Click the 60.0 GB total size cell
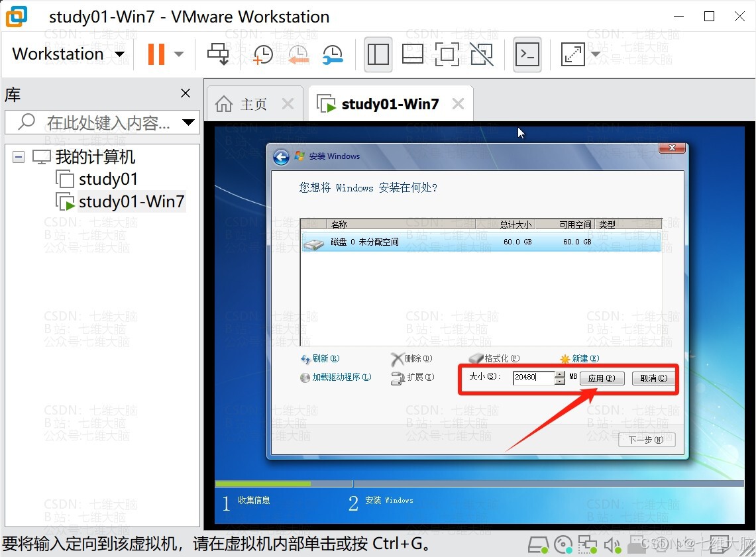 point(517,242)
